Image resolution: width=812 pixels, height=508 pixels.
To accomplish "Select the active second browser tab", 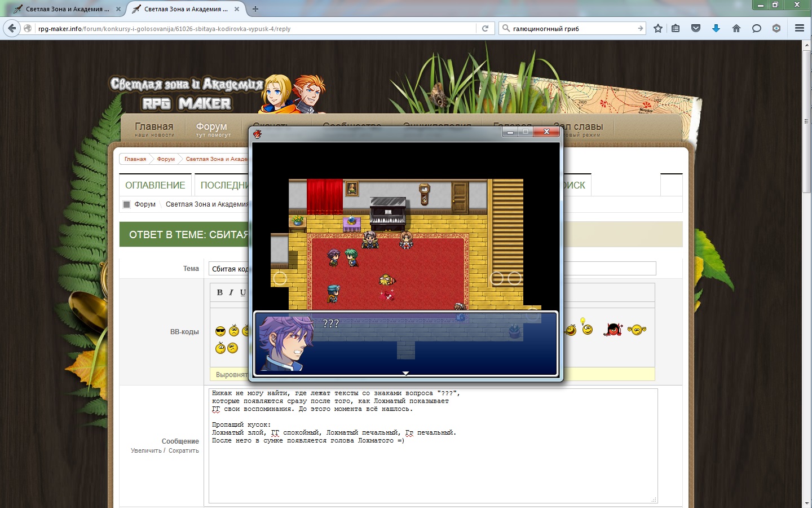I will point(186,9).
